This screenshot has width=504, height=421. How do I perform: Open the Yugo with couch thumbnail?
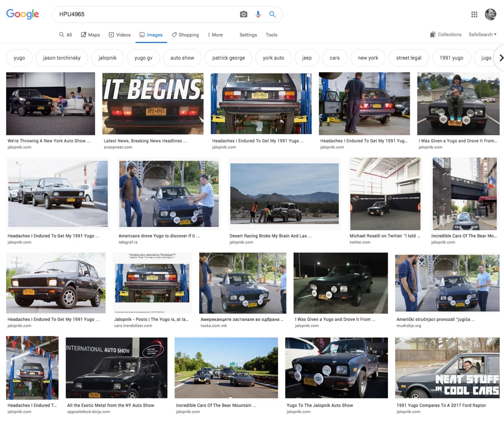click(x=50, y=104)
